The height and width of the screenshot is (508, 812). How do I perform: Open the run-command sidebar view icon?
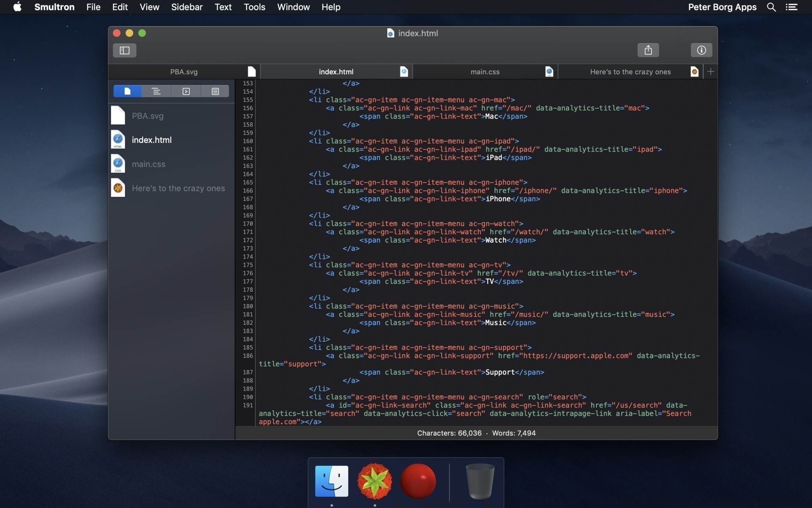186,91
